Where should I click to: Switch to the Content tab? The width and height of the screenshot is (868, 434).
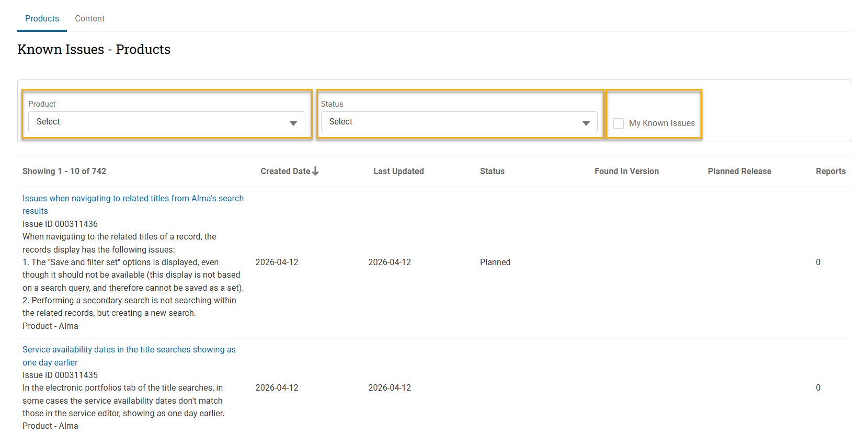pos(89,19)
